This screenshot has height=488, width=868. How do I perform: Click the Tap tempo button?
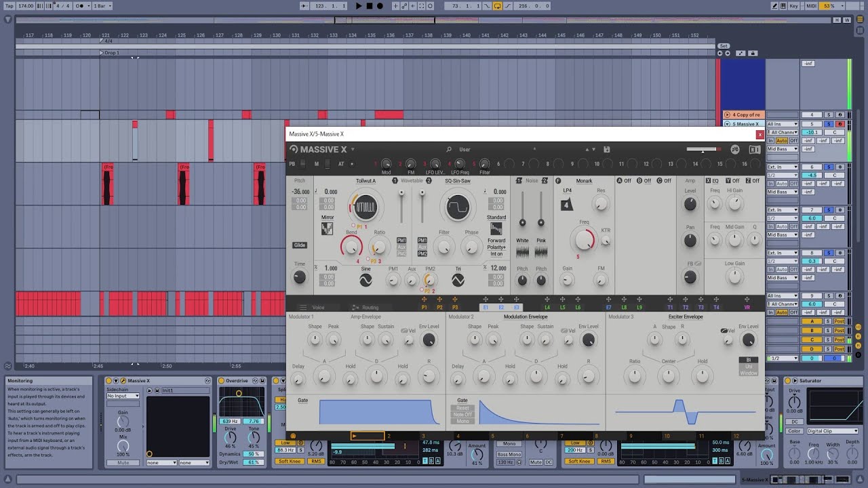click(x=8, y=6)
